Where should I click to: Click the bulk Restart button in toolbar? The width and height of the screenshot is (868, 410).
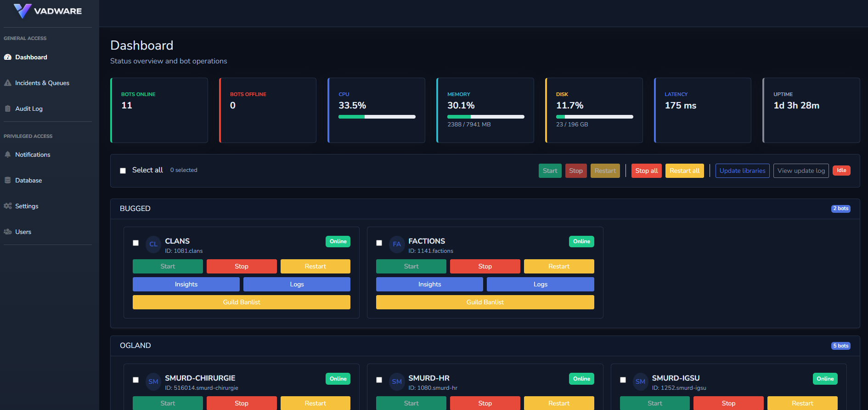[605, 171]
